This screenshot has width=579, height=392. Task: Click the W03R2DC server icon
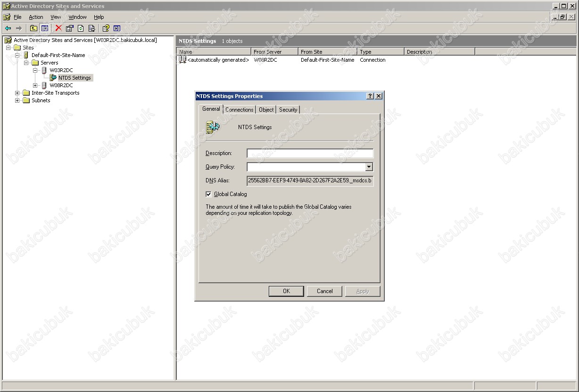(x=44, y=70)
